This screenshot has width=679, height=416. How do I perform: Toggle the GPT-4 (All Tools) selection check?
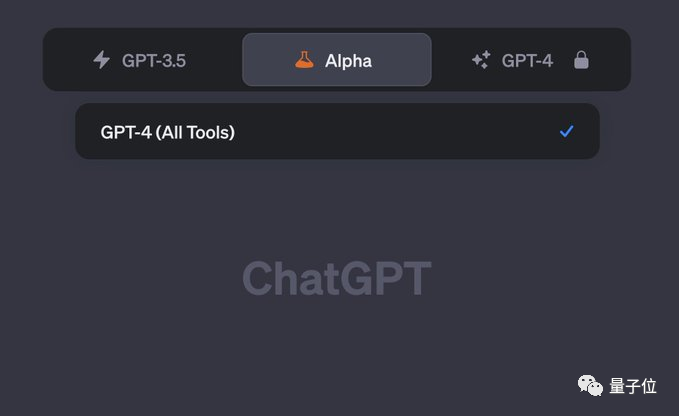(567, 131)
